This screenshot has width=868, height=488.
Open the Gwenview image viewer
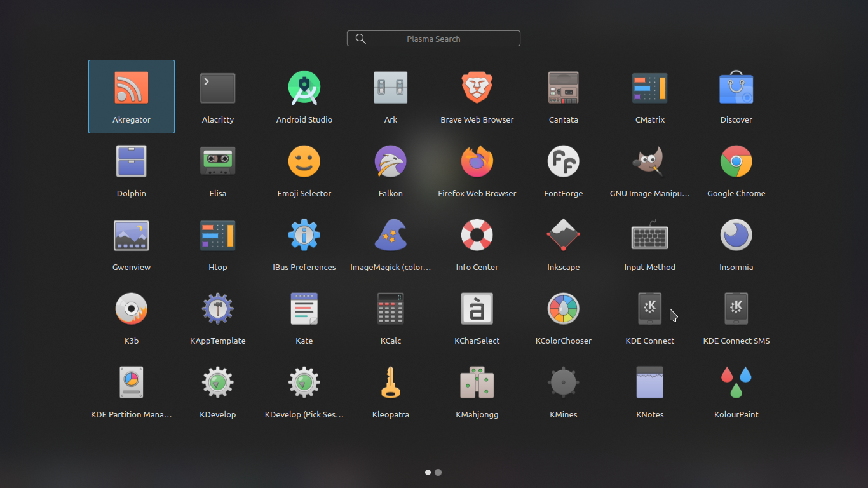click(132, 244)
